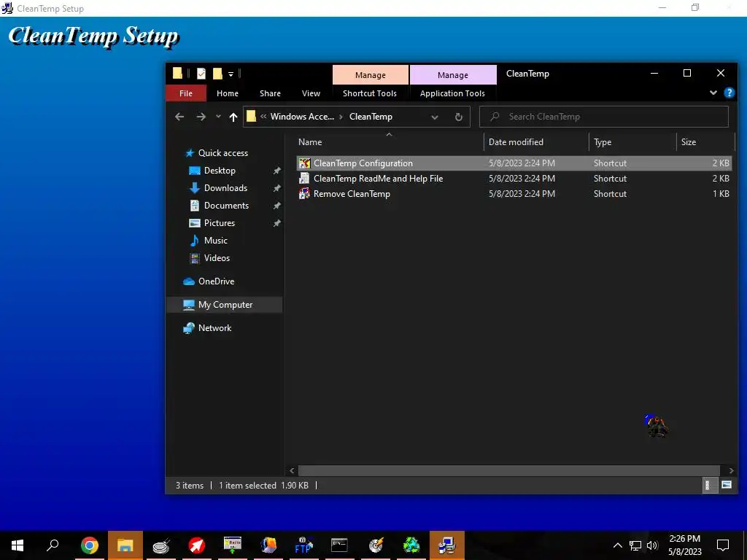This screenshot has width=747, height=560.
Task: Click the FTP application taskbar icon
Action: (x=303, y=545)
